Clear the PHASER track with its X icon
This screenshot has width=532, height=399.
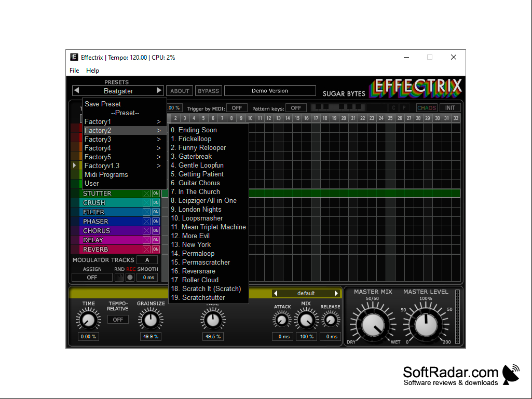click(146, 221)
